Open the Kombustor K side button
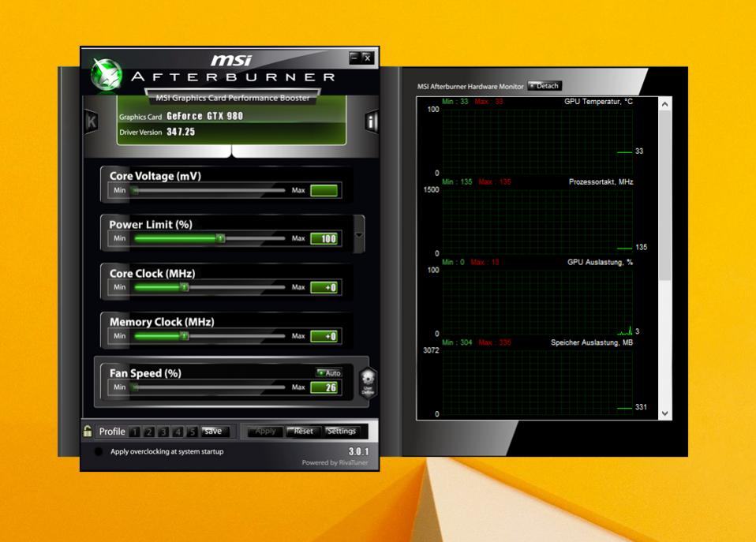 tap(91, 121)
